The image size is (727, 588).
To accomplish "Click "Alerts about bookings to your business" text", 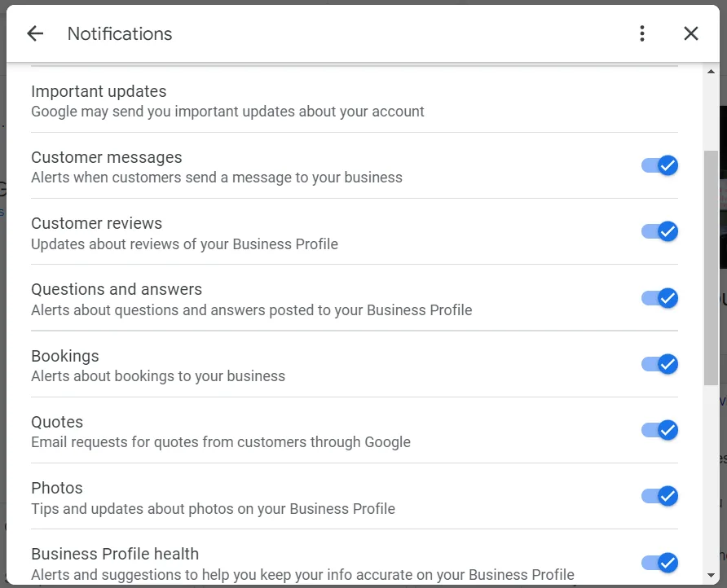I will [158, 375].
